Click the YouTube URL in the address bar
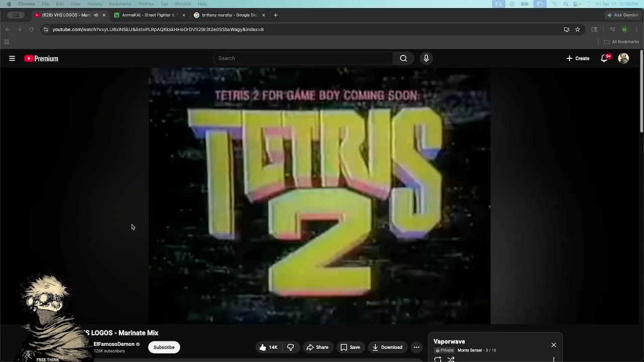Screen dimensions: 644x362 (158, 30)
